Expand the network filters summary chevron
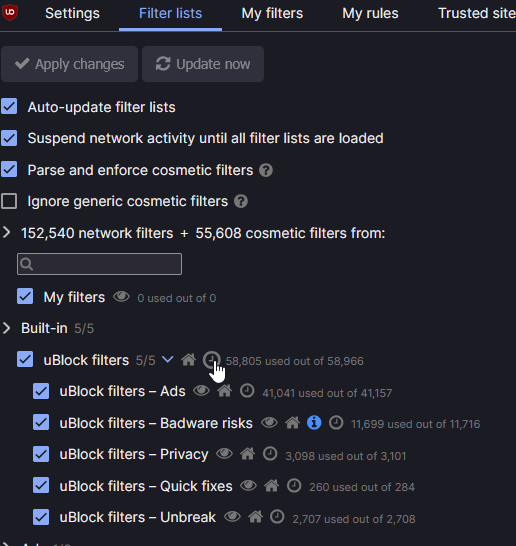 [7, 233]
